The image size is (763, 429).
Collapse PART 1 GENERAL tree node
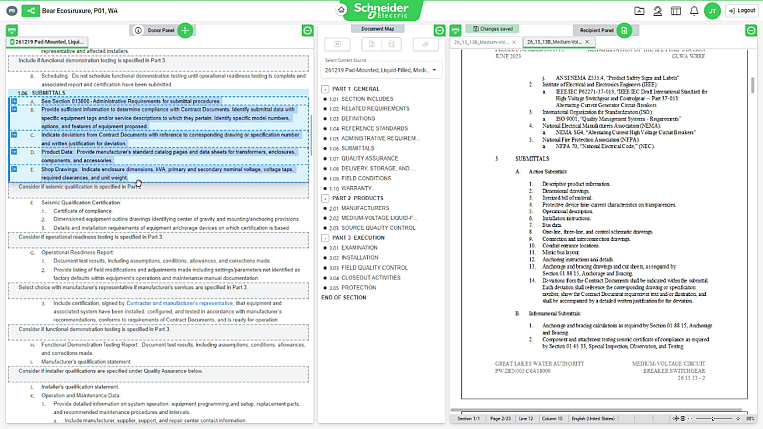(x=325, y=89)
